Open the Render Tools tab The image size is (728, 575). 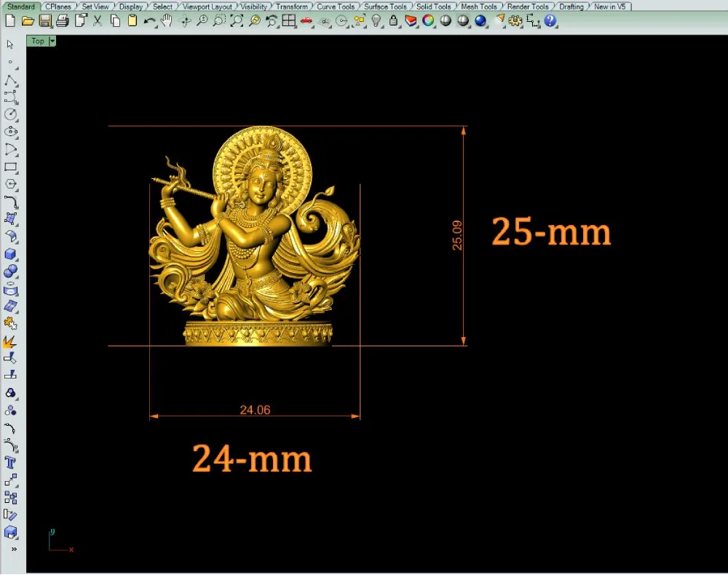click(x=528, y=7)
